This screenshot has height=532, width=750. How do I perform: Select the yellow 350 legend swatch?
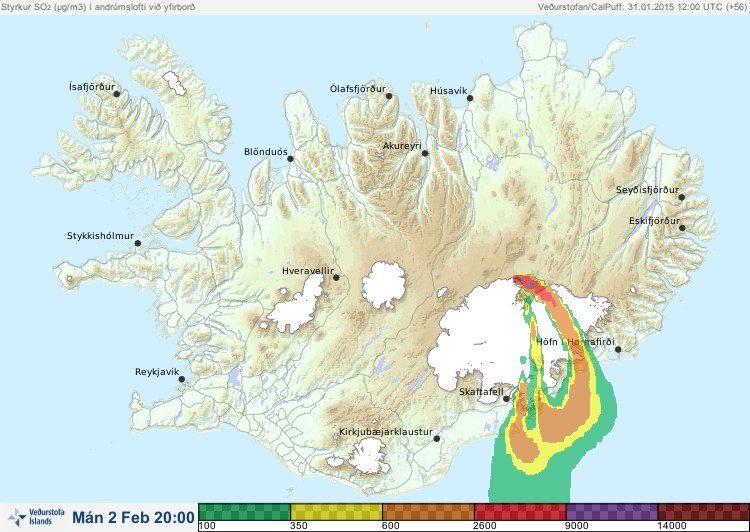(x=336, y=512)
